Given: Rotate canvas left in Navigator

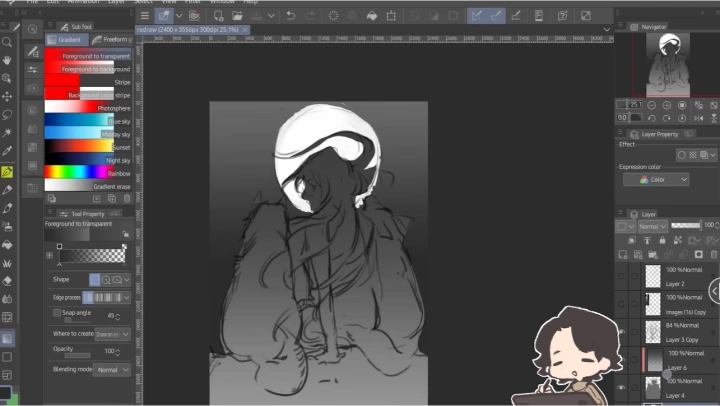Looking at the screenshot, I should (x=651, y=118).
